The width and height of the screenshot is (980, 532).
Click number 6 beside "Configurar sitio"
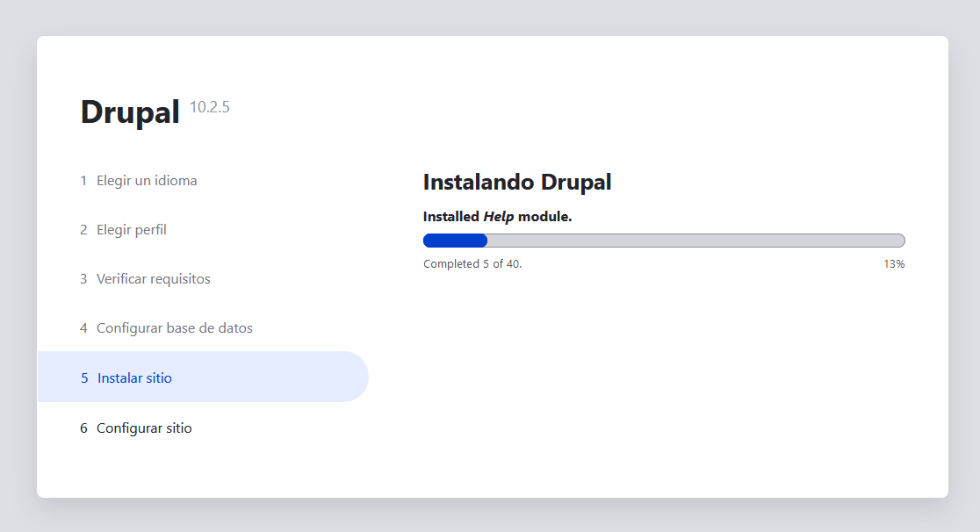(83, 428)
